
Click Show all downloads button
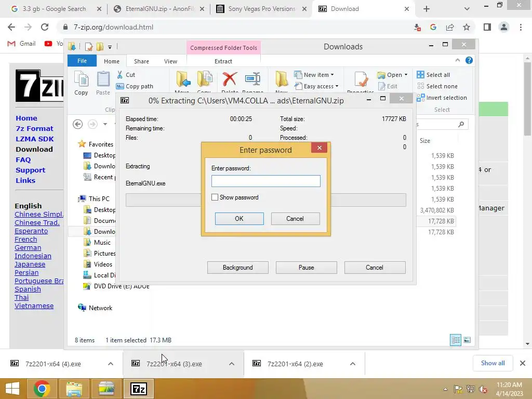point(493,363)
